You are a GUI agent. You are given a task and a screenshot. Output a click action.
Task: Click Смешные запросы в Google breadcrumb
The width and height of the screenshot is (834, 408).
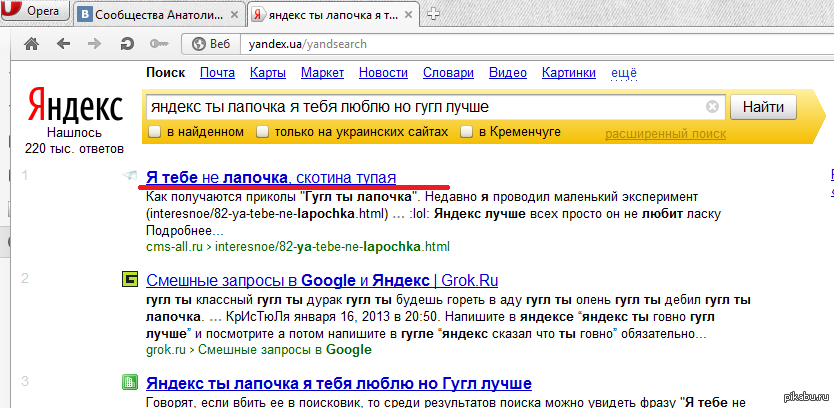coord(285,350)
